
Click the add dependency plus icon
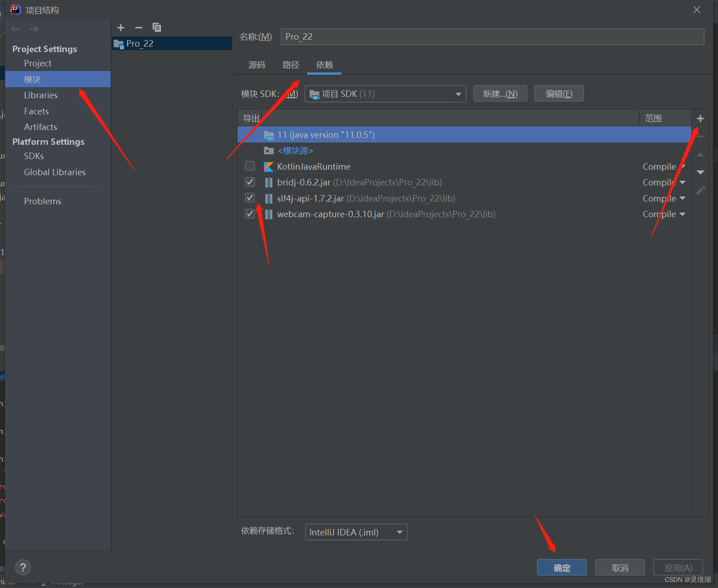click(700, 119)
